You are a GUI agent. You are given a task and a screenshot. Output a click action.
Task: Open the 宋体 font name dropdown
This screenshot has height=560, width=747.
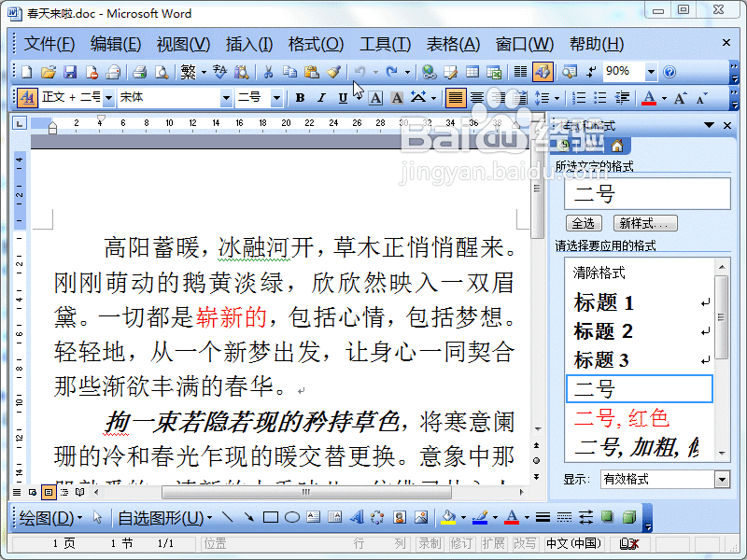(x=228, y=97)
